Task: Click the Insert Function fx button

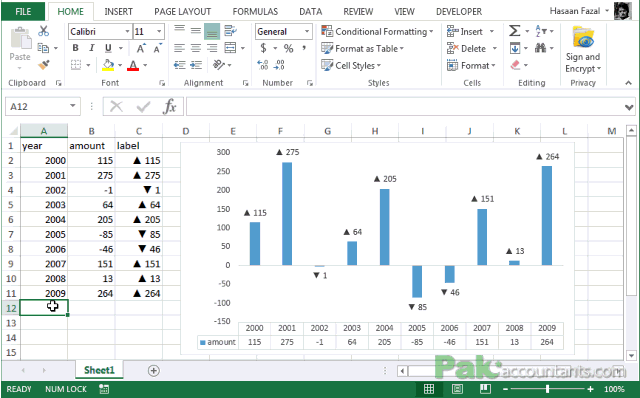Action: 170,107
